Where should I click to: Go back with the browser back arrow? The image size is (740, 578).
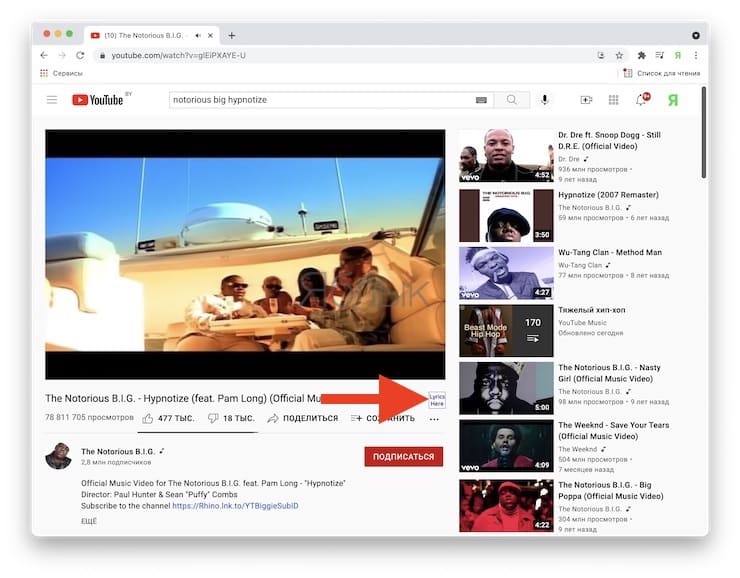click(44, 55)
